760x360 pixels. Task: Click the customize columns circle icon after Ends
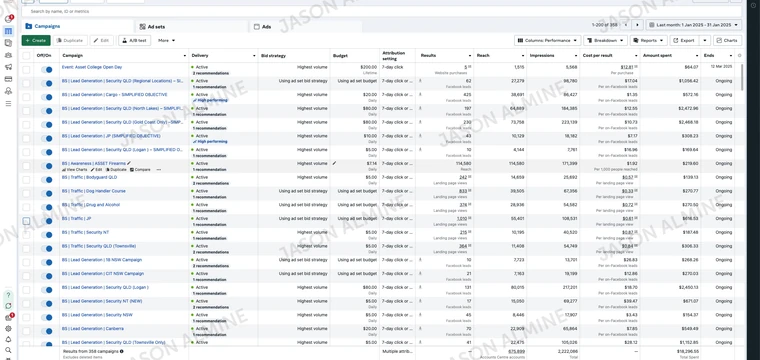click(x=739, y=56)
